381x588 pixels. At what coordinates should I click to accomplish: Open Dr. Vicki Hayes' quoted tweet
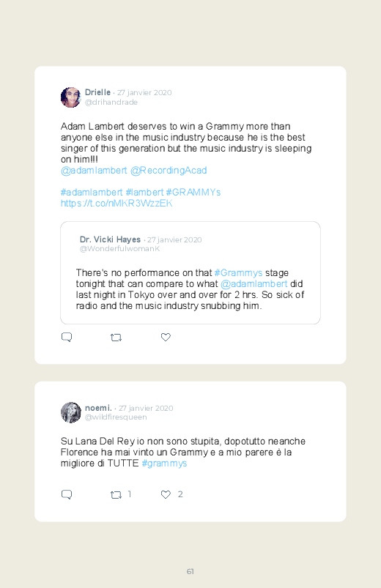pyautogui.click(x=190, y=272)
